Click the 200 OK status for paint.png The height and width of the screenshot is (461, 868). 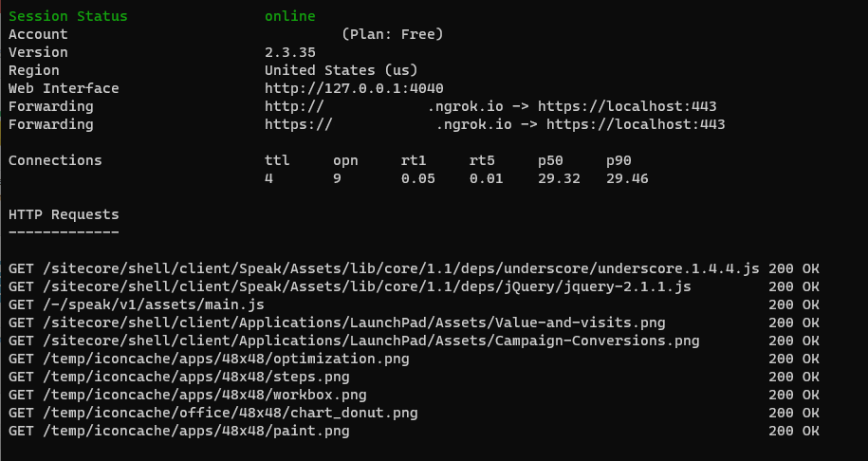pos(793,431)
